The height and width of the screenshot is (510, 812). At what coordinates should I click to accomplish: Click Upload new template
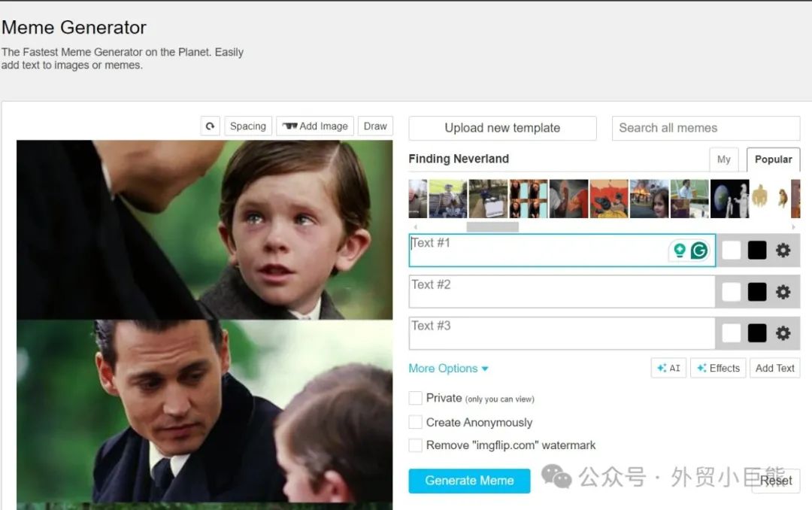[x=502, y=128]
